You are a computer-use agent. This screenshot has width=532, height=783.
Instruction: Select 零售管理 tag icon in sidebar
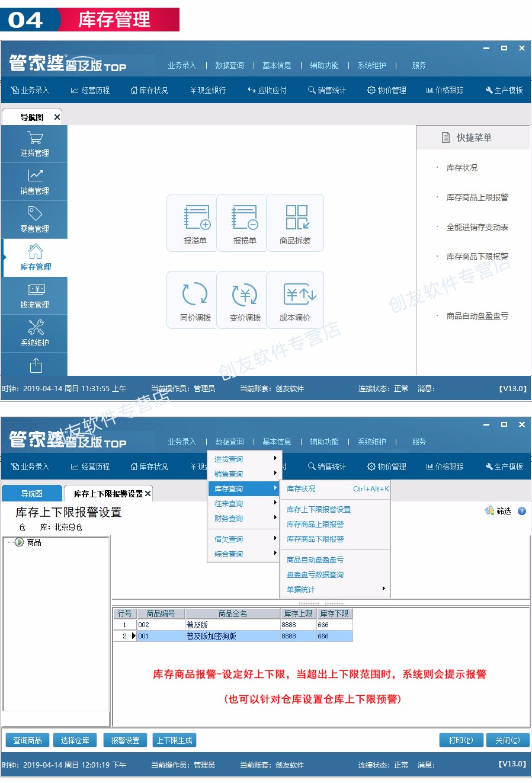coord(35,219)
